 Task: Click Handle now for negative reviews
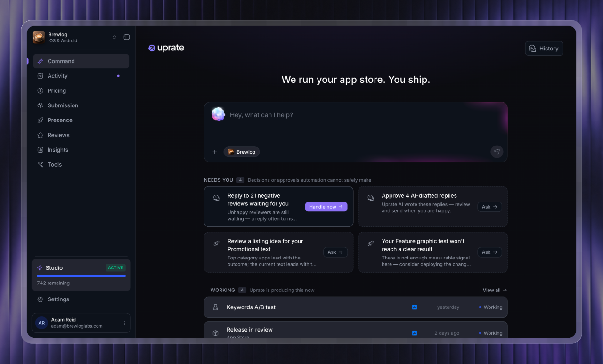click(326, 207)
